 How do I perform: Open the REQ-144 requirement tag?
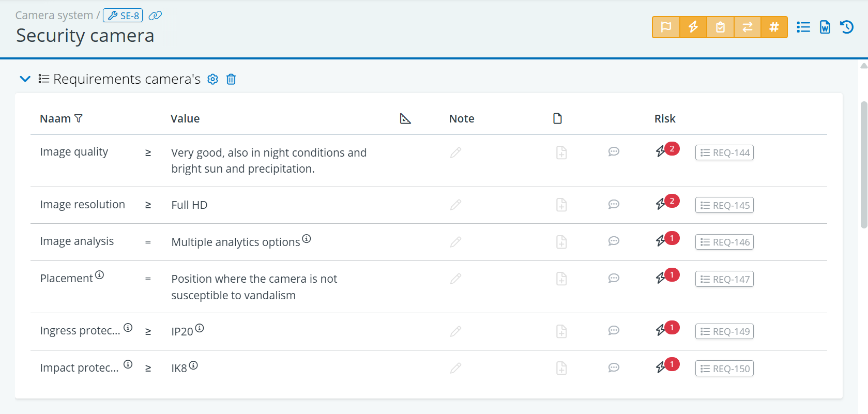point(724,153)
